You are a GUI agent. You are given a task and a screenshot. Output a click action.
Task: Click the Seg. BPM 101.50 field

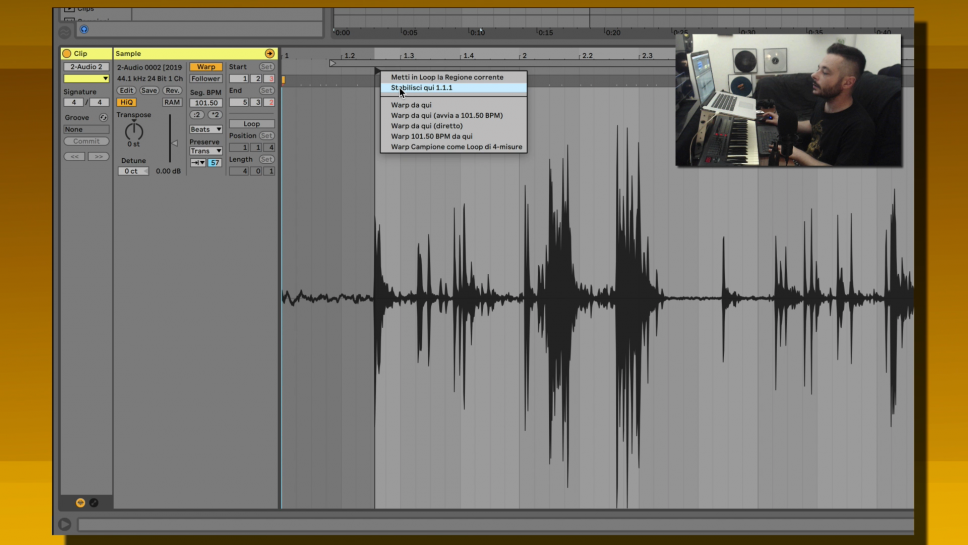[x=205, y=102]
